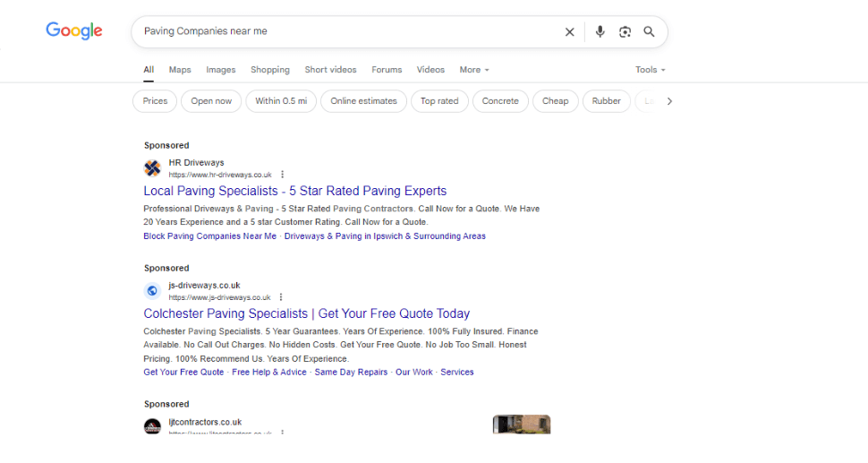Screen dimensions: 868x463
Task: Apply the Concrete filter chip
Action: click(x=500, y=101)
